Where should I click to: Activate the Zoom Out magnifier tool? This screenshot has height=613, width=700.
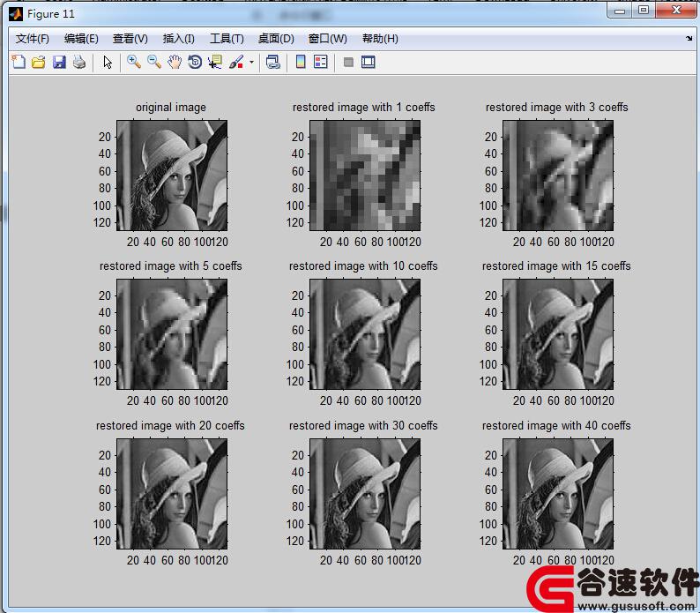pyautogui.click(x=154, y=62)
